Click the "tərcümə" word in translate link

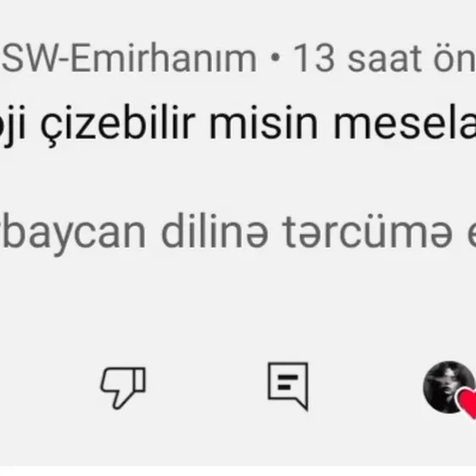click(367, 232)
